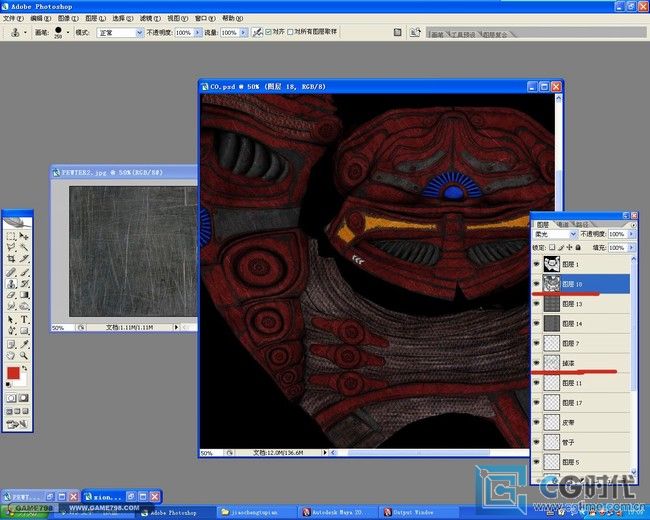Click the background white color swatch
The image size is (650, 520).
[22, 381]
